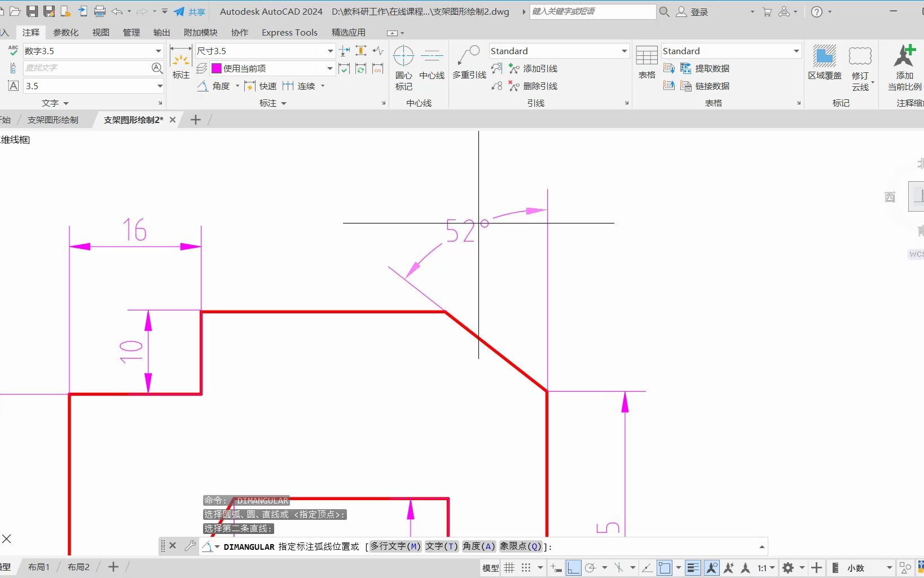Toggle snap mode dots in status bar
Image resolution: width=924 pixels, height=578 pixels.
[x=526, y=568]
